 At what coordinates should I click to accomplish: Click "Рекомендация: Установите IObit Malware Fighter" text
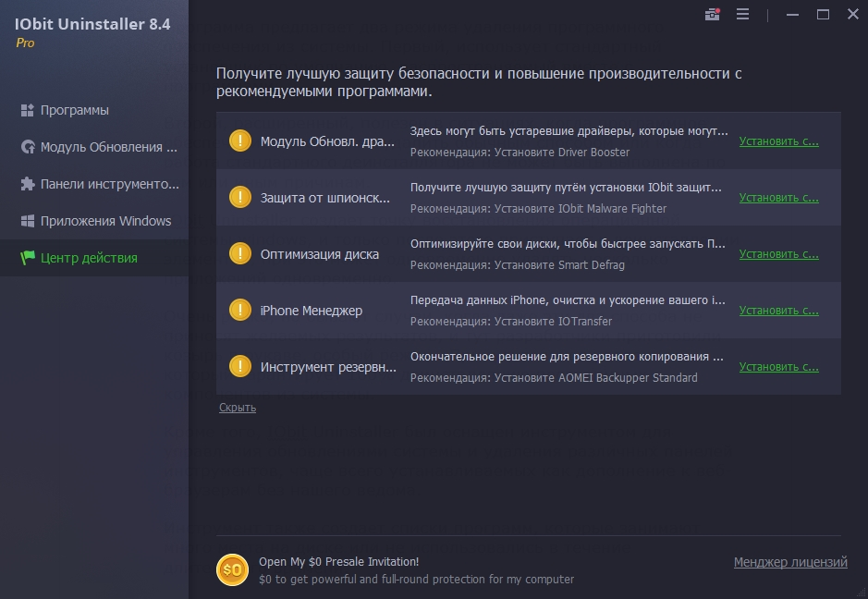[x=538, y=209]
